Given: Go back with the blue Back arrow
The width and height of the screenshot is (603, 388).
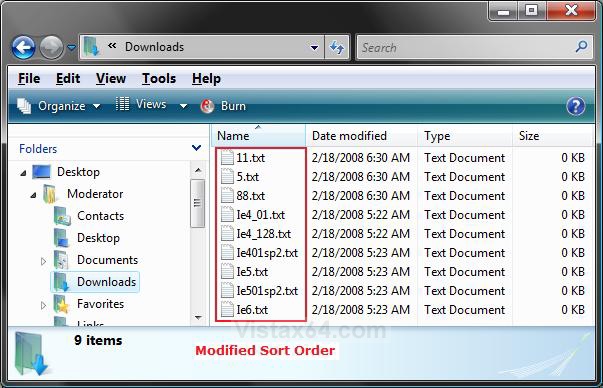Looking at the screenshot, I should tap(23, 48).
